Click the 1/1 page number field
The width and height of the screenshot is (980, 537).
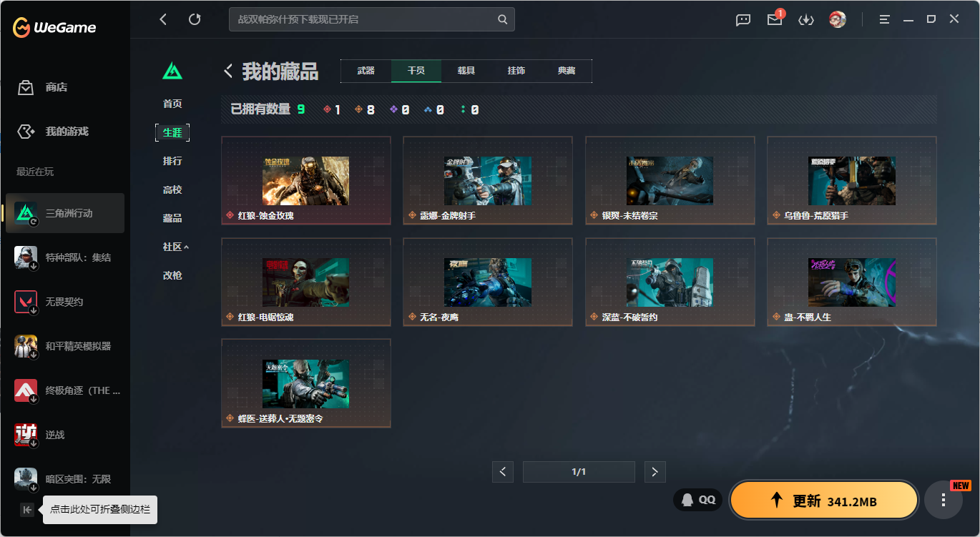coord(579,472)
